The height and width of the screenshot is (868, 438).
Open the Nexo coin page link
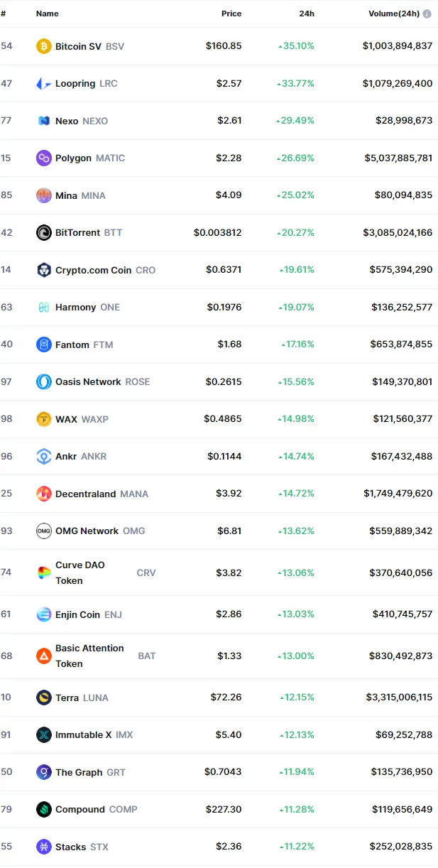click(67, 121)
